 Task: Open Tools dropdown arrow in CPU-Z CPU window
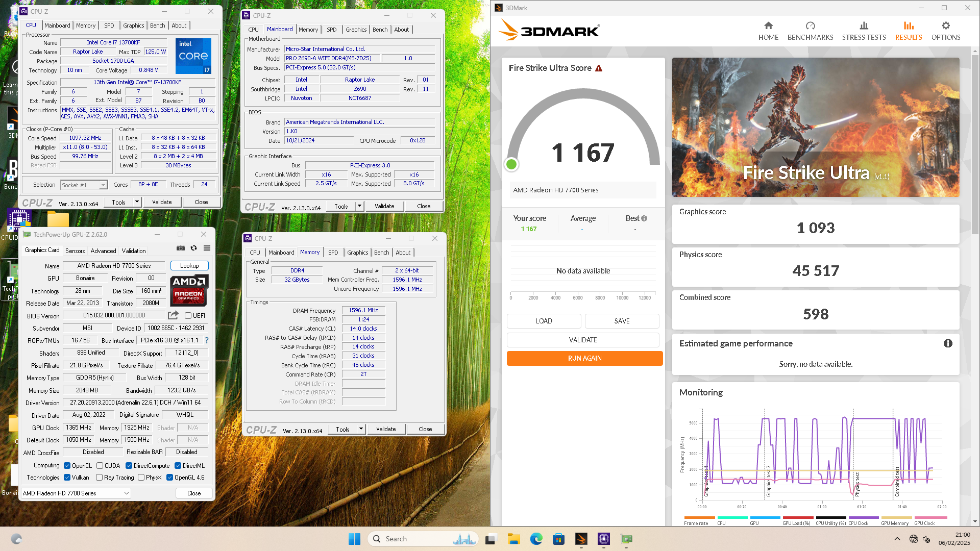click(x=137, y=202)
